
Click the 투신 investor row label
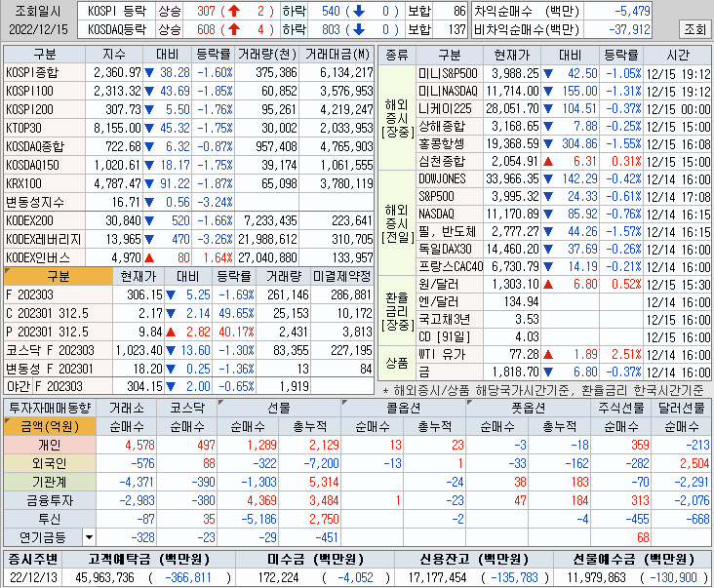click(x=50, y=520)
